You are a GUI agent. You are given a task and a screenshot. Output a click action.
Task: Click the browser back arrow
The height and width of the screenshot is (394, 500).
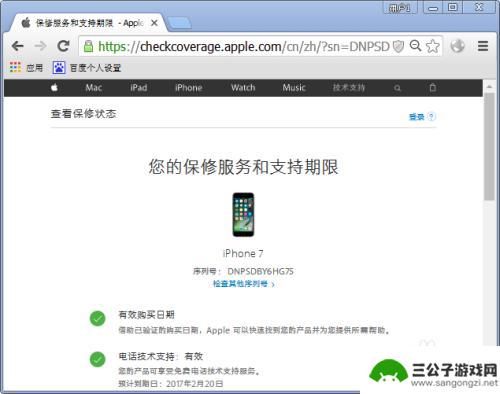[x=17, y=46]
